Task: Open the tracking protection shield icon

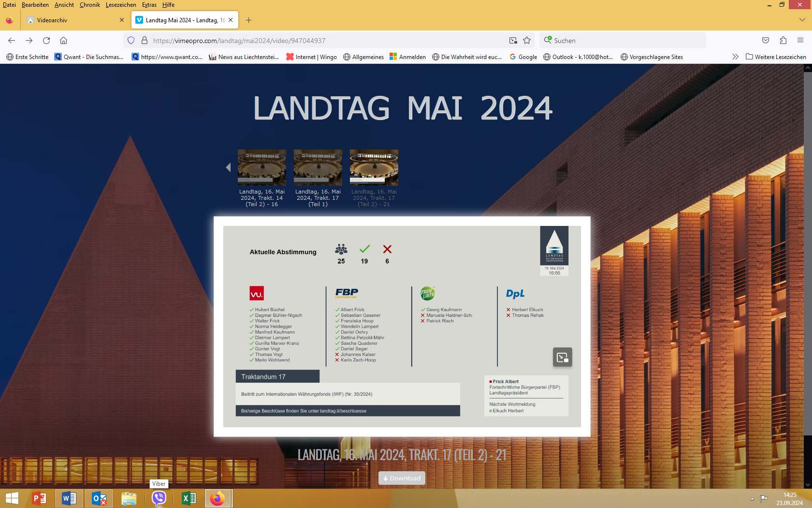Action: pyautogui.click(x=131, y=41)
